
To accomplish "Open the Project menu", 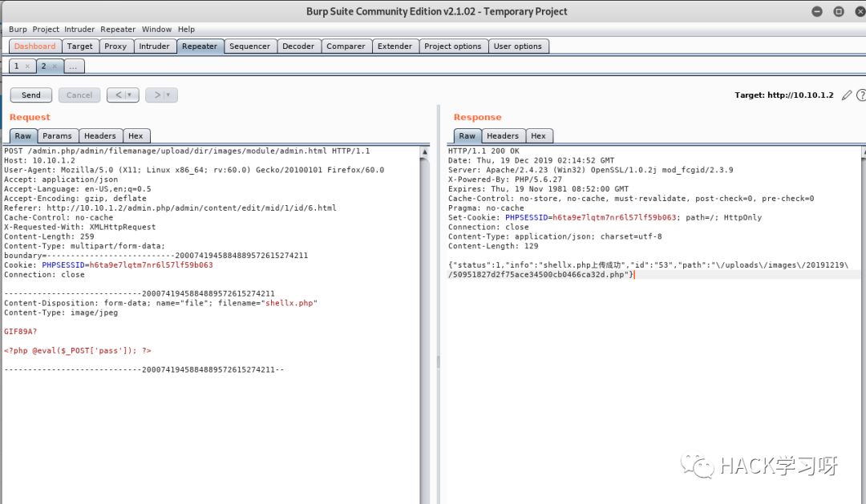I will click(45, 30).
